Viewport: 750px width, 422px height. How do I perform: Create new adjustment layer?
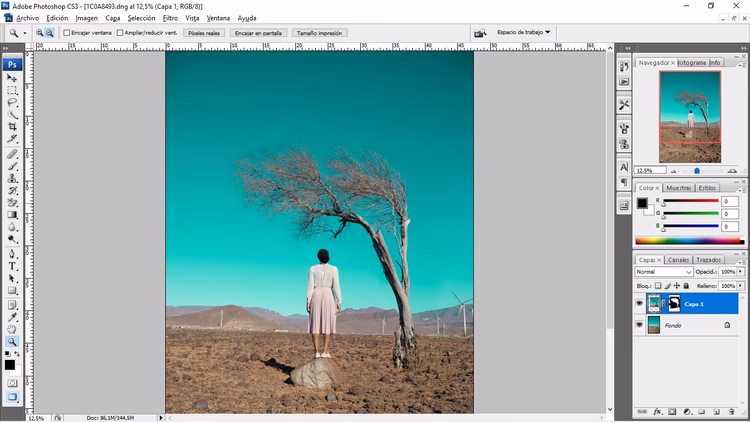[687, 411]
